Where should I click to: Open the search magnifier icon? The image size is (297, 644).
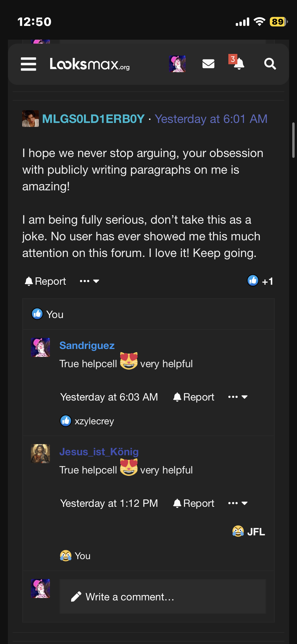click(270, 64)
